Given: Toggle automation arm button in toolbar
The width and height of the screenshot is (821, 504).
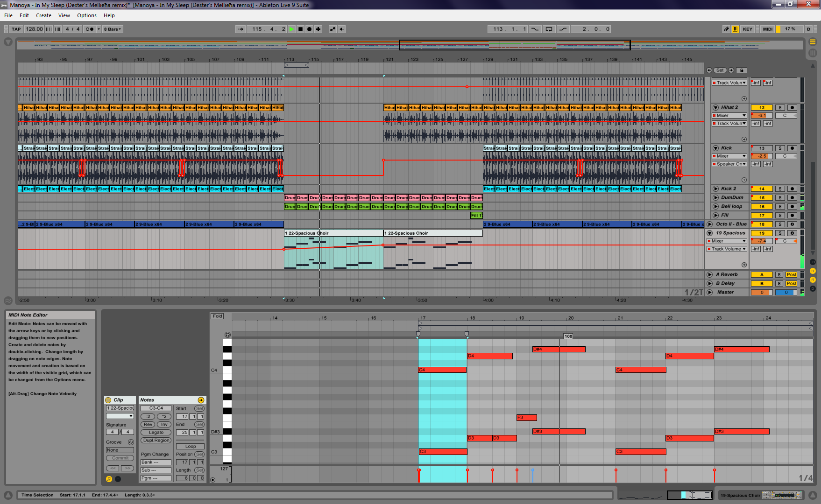Looking at the screenshot, I should (333, 29).
